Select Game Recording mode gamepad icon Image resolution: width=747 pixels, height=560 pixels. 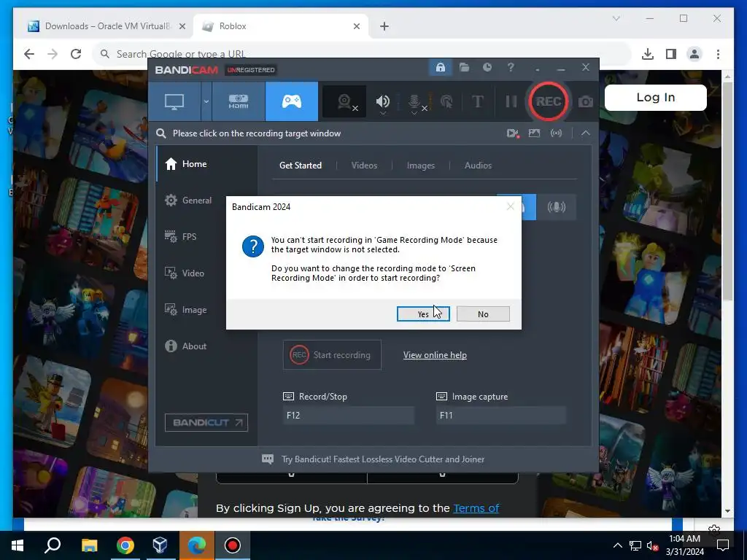pyautogui.click(x=292, y=101)
